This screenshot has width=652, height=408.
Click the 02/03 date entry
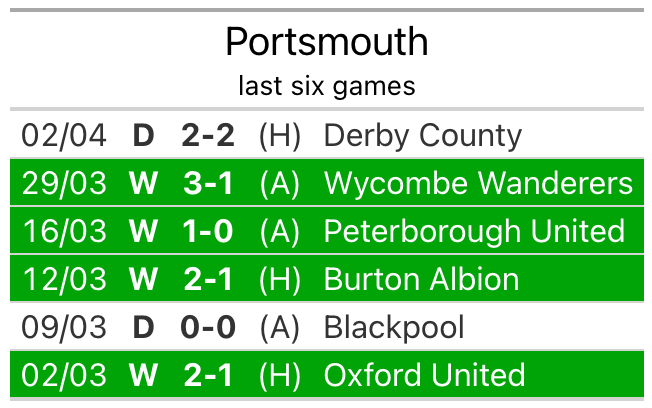click(64, 376)
